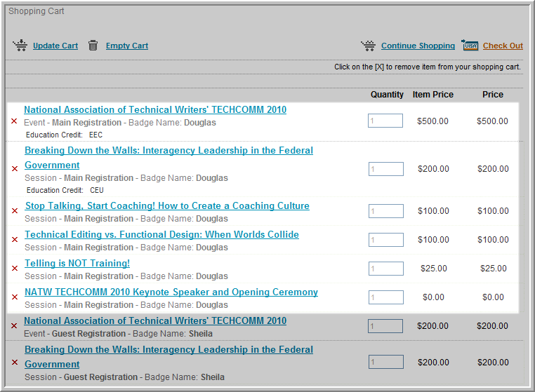The image size is (535, 392).
Task: Click quantity field for Sheila's guest event registration
Action: [385, 326]
